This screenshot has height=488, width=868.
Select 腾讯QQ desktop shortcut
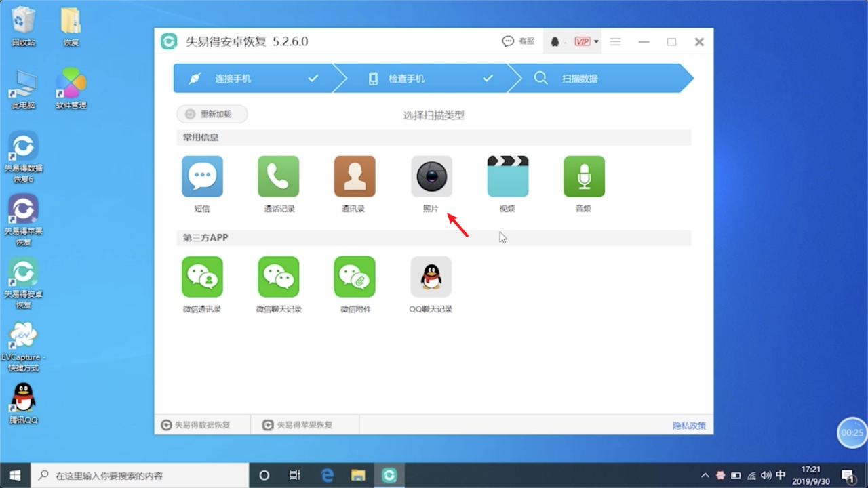coord(24,404)
